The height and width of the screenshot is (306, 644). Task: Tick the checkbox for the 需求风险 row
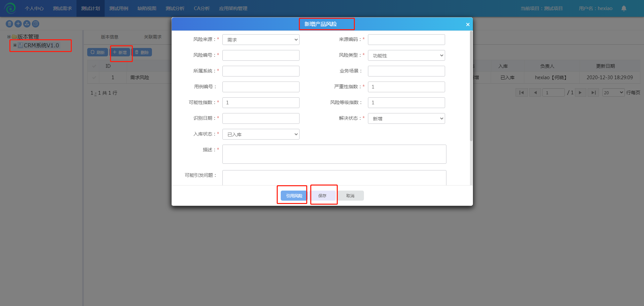[x=94, y=78]
